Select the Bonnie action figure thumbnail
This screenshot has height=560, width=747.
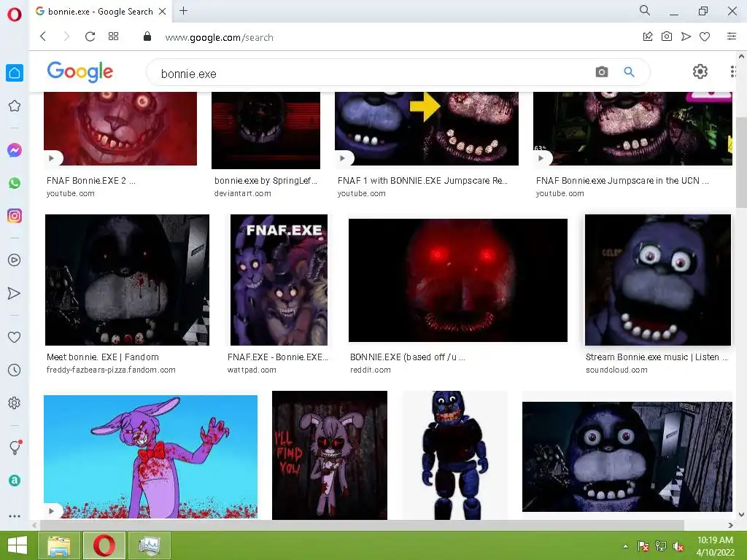point(455,455)
